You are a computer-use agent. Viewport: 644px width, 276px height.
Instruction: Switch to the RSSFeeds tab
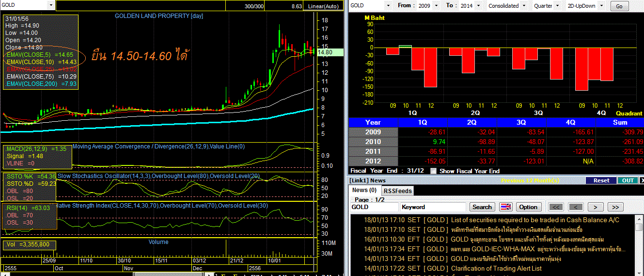398,191
